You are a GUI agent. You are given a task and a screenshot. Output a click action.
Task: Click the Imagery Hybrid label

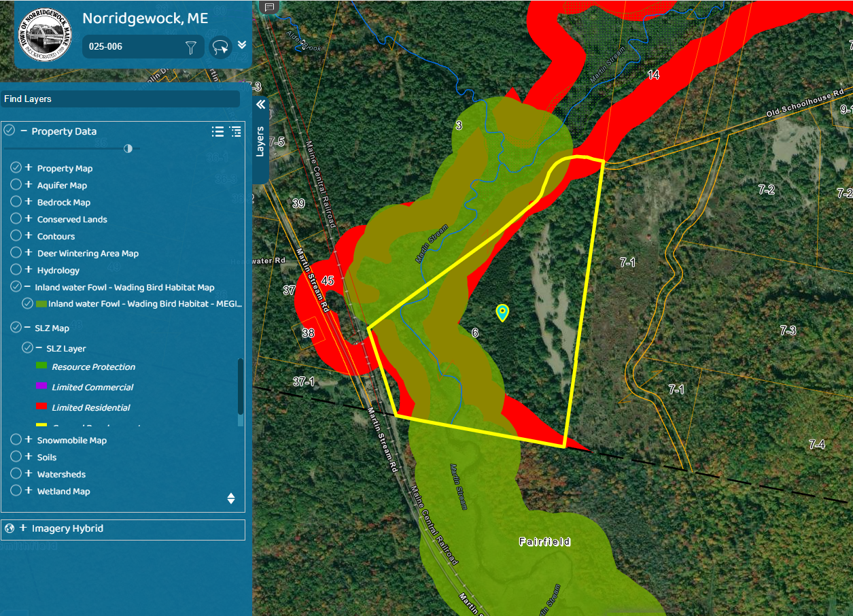pos(67,528)
